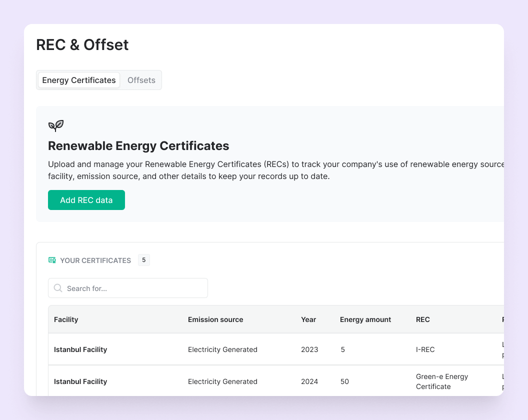Click the Renewable Energy Certificates heading
This screenshot has width=528, height=420.
click(x=138, y=146)
